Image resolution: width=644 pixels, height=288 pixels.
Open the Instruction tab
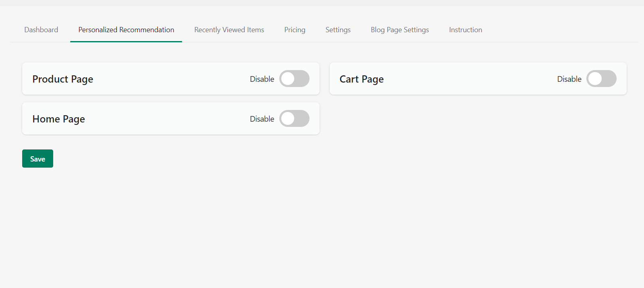pos(465,30)
